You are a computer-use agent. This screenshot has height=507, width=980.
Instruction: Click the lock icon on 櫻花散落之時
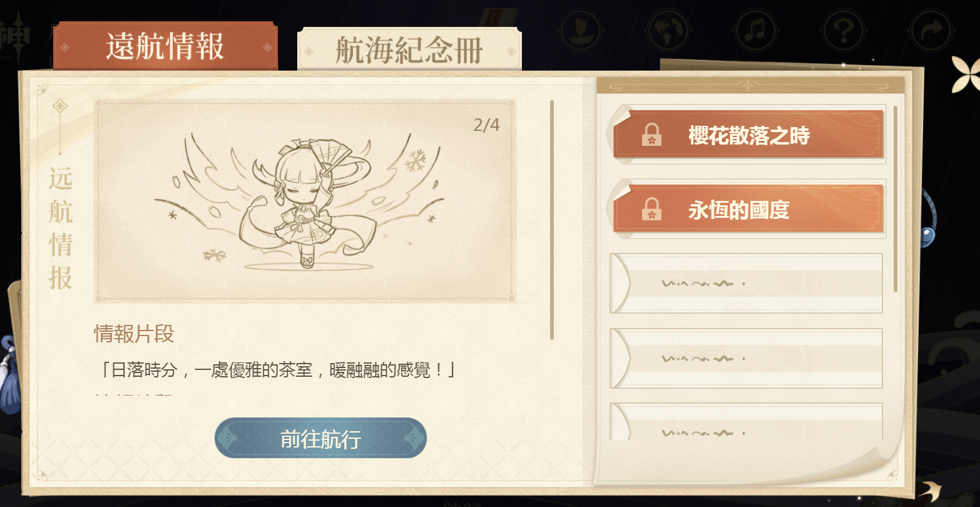tap(651, 135)
